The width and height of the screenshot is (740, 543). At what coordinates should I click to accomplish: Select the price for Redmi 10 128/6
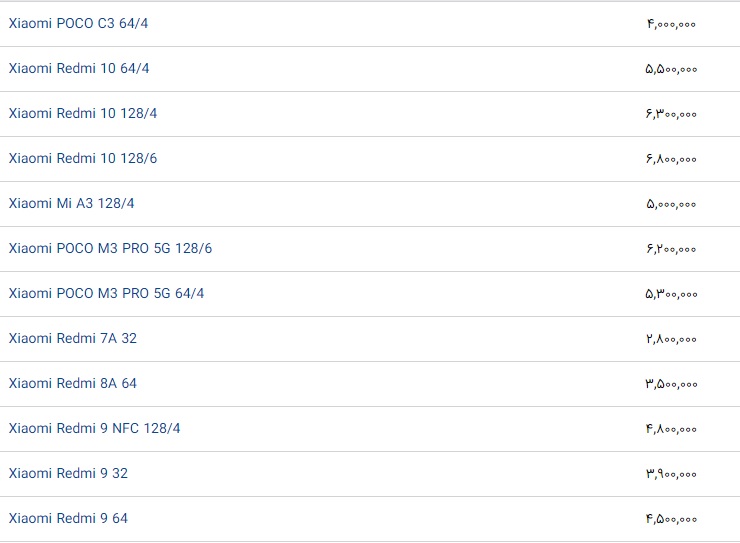click(671, 158)
